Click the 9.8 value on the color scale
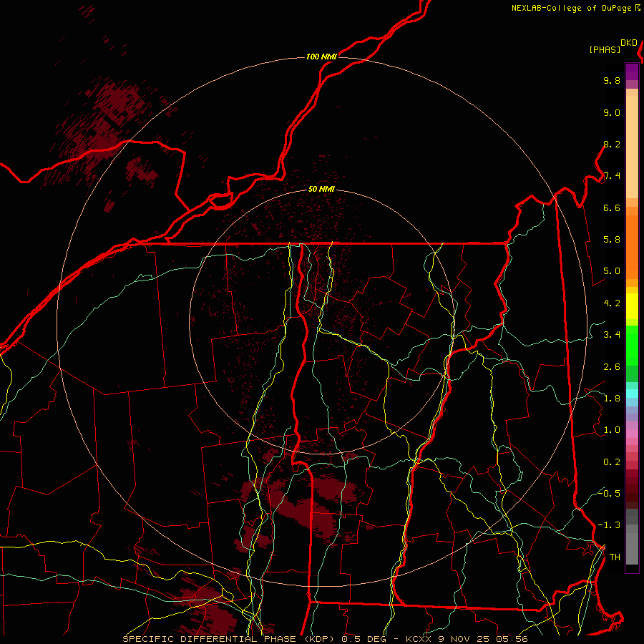The width and height of the screenshot is (644, 644). 612,80
